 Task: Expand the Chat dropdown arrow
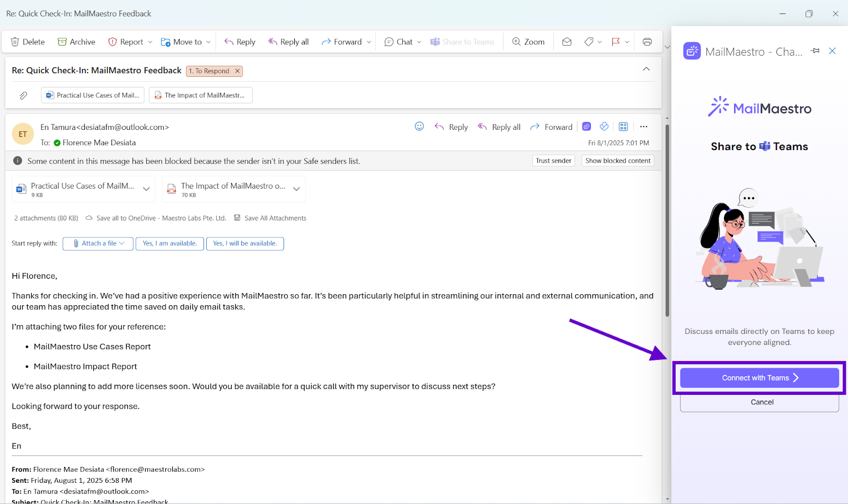419,42
